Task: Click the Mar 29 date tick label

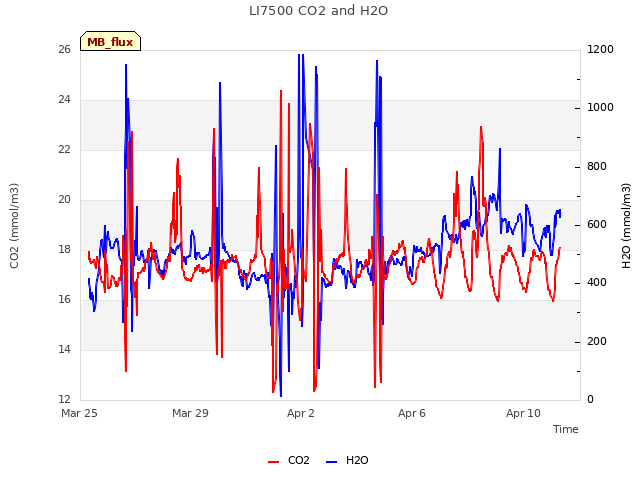Action: [190, 413]
